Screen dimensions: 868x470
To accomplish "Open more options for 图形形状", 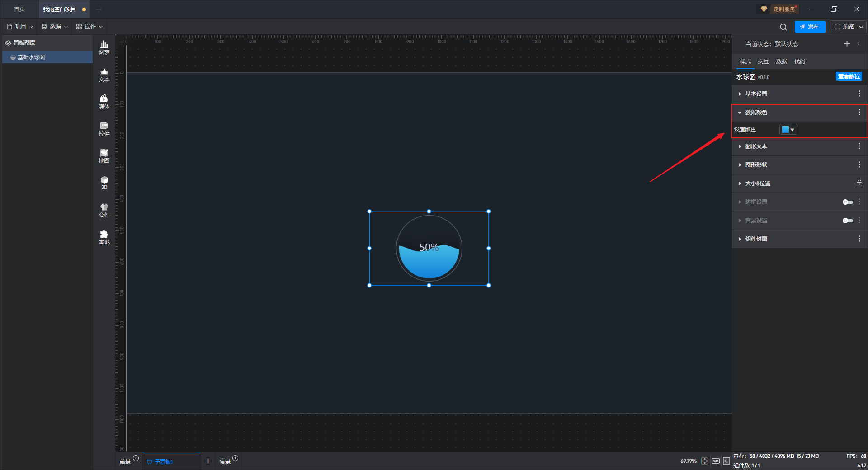I will point(859,164).
